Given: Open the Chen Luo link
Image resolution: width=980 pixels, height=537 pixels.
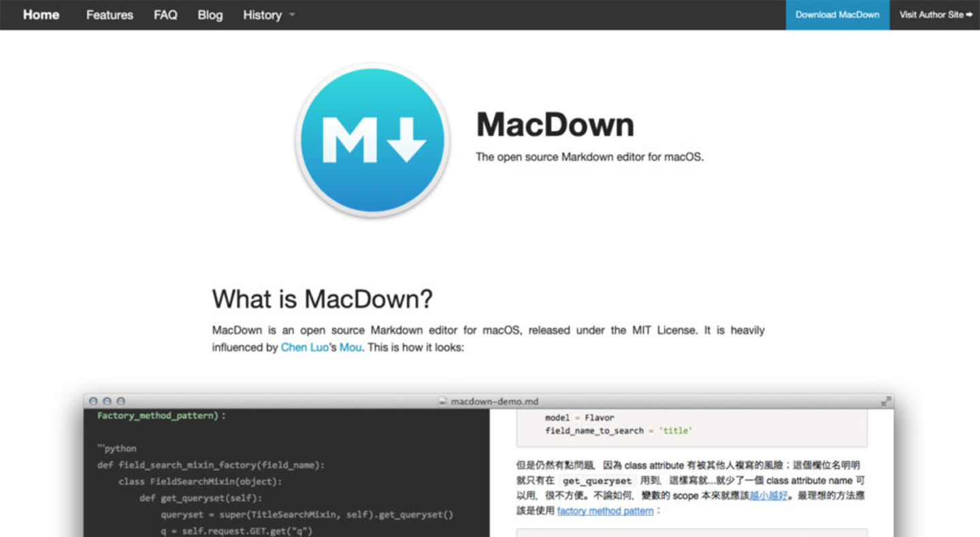Looking at the screenshot, I should 304,347.
